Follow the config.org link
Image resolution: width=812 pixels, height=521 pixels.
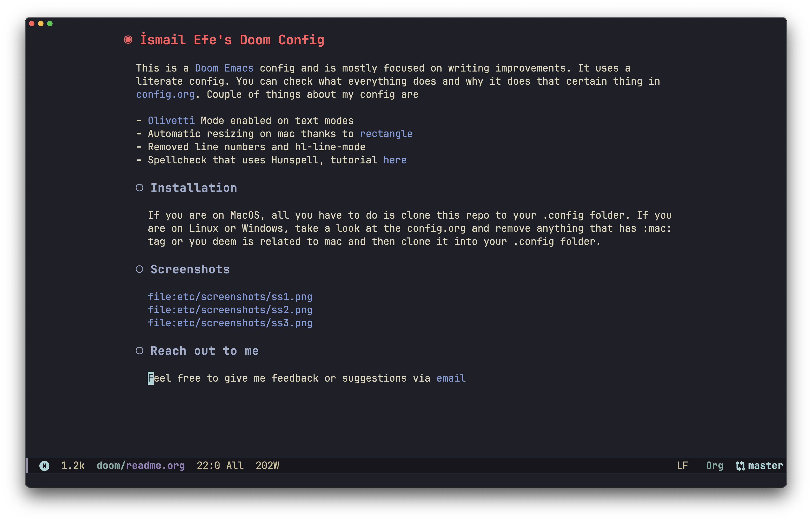(x=165, y=94)
